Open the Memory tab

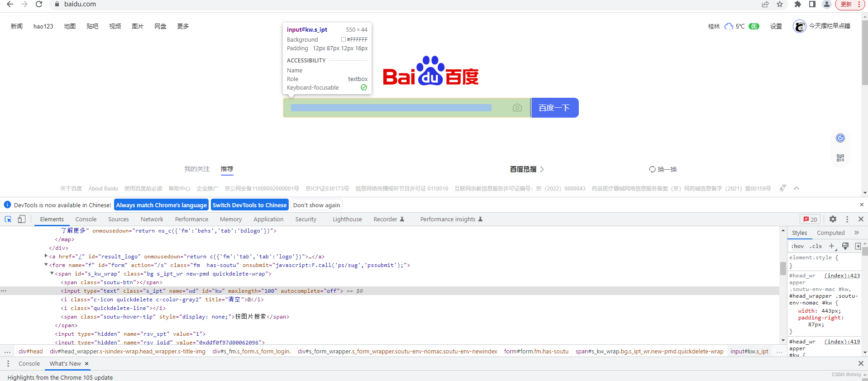point(231,219)
